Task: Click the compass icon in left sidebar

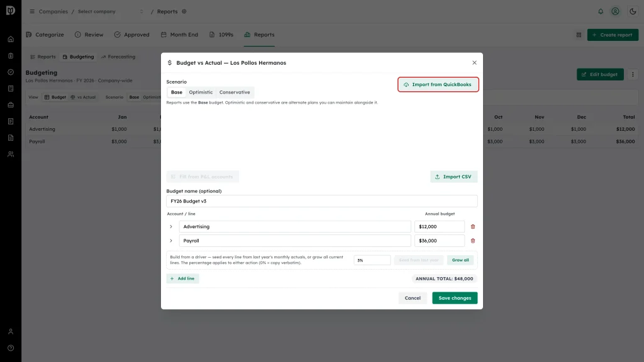Action: pos(11,72)
